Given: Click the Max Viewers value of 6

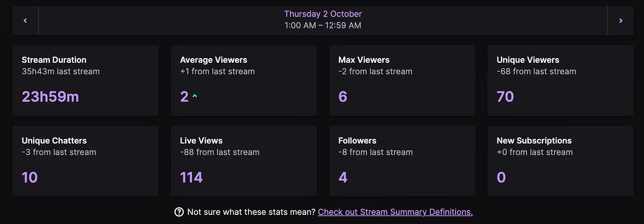Looking at the screenshot, I should click(343, 96).
